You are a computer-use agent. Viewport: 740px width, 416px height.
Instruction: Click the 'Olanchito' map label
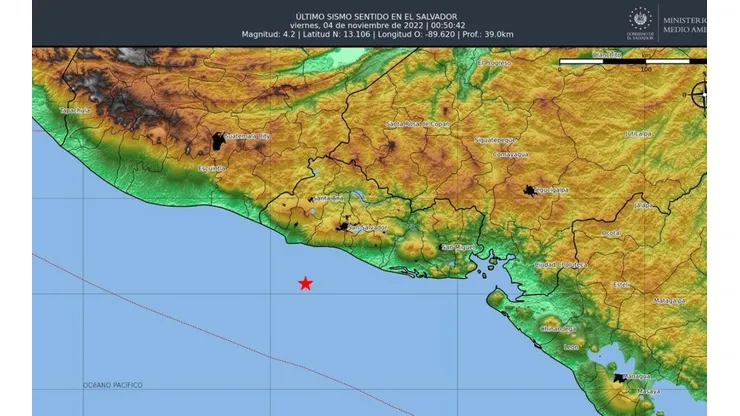coord(607,55)
